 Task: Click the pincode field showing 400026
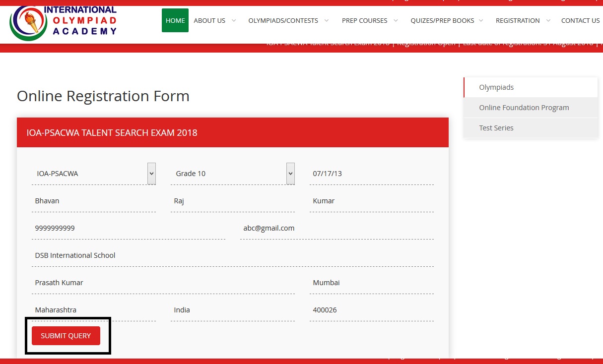(371, 310)
